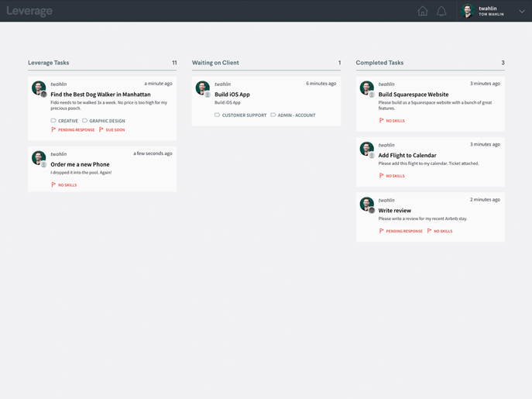This screenshot has height=399, width=532.
Task: Open notifications bell icon
Action: (x=441, y=11)
